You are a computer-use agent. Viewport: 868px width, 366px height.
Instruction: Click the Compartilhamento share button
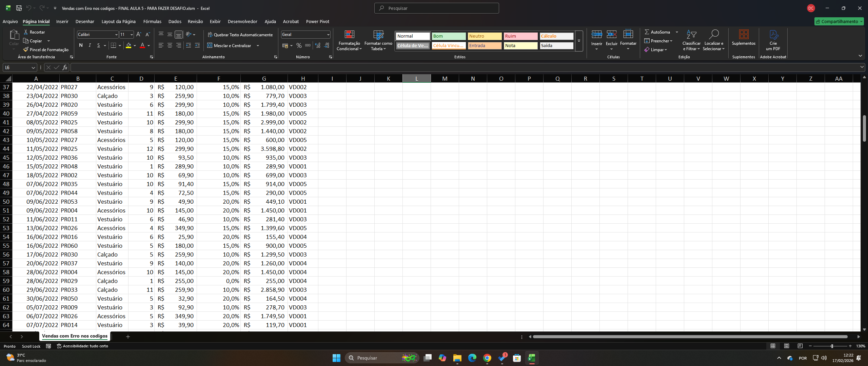pos(839,21)
